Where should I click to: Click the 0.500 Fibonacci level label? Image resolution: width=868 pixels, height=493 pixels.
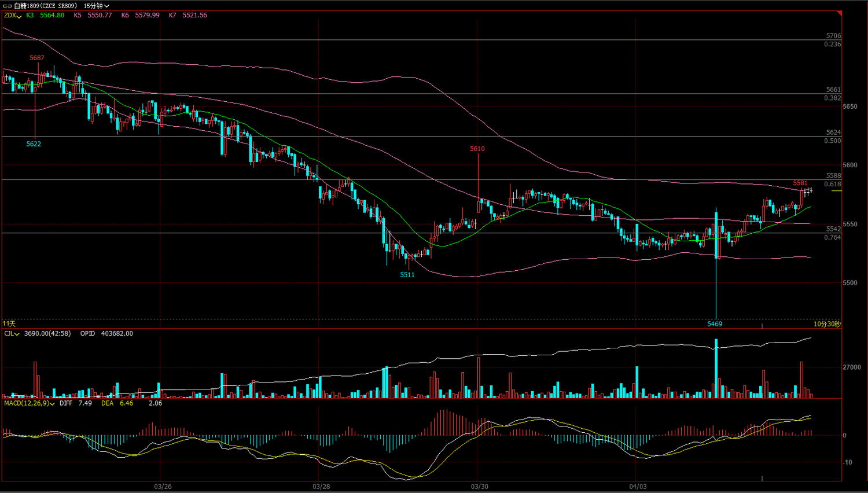click(x=833, y=141)
